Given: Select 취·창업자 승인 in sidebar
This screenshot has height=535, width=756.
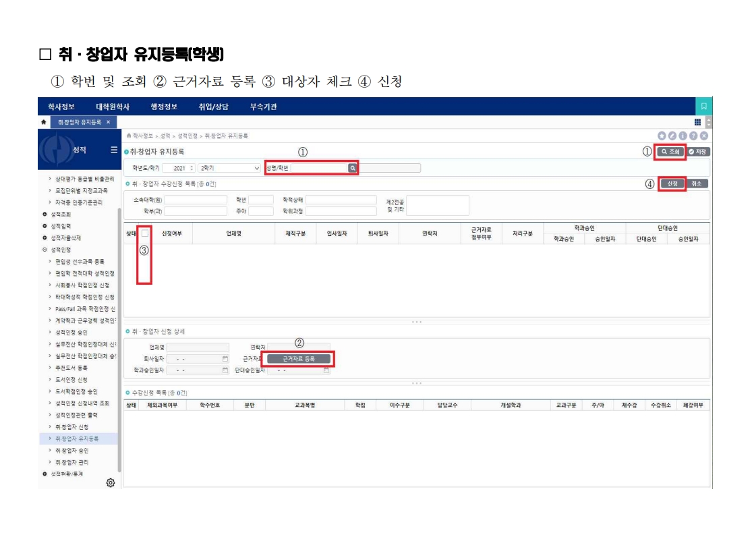Looking at the screenshot, I should (x=71, y=451).
